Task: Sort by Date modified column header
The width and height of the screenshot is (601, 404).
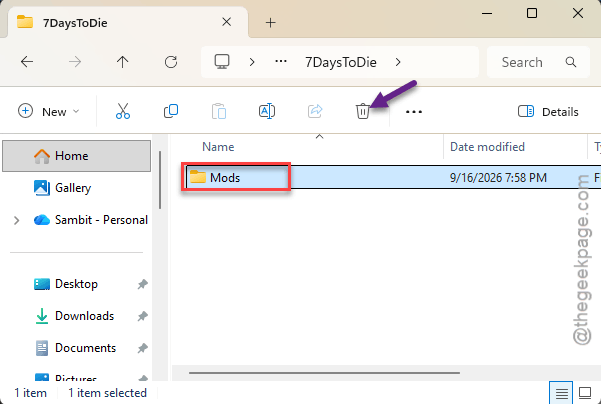Action: (x=487, y=147)
